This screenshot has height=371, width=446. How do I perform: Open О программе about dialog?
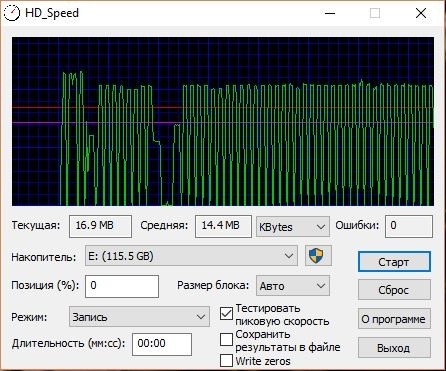(x=394, y=319)
